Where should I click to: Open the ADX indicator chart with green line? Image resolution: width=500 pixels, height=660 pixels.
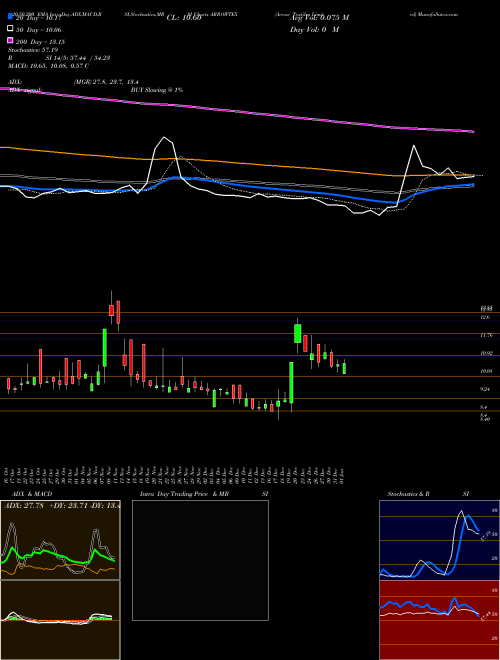[60, 540]
